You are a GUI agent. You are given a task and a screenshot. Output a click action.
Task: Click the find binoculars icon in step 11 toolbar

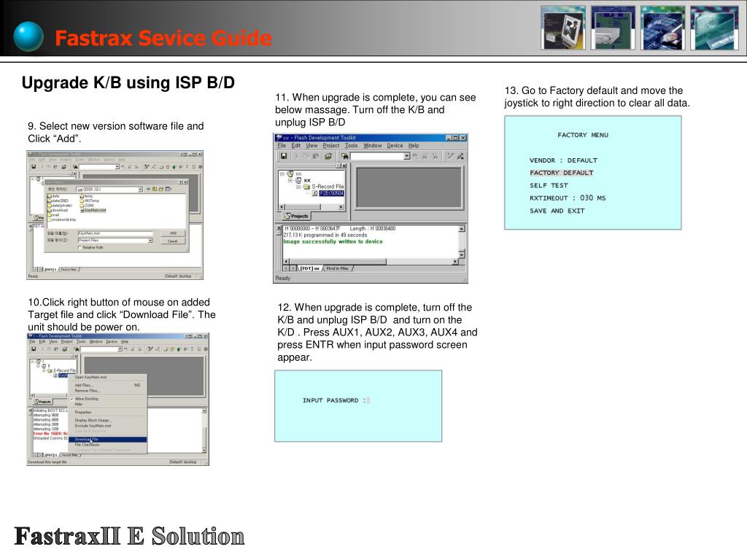pyautogui.click(x=344, y=156)
